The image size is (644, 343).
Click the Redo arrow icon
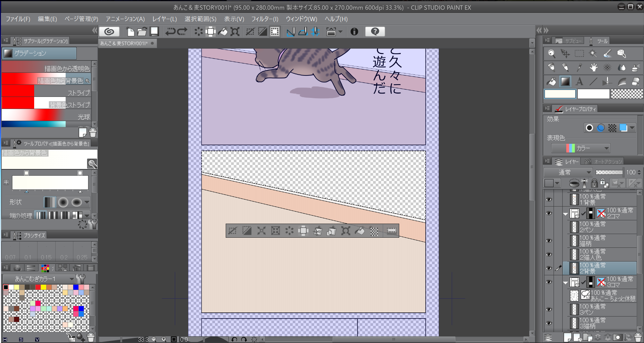182,32
